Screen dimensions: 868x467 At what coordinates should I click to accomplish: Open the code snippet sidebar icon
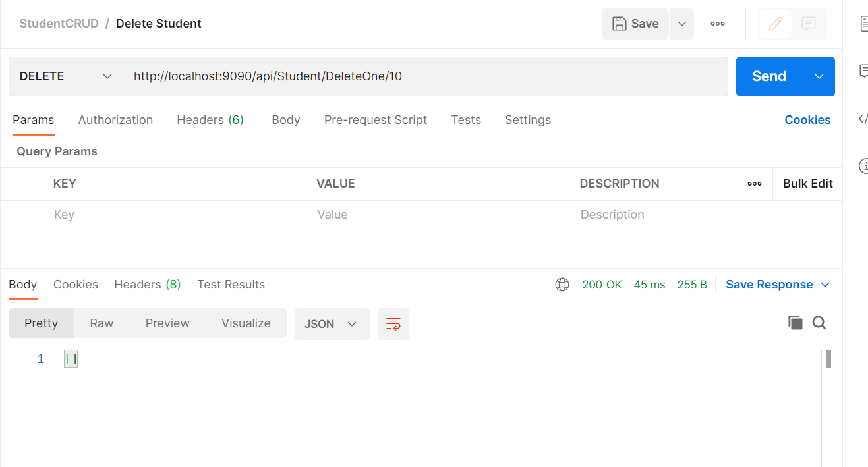(x=863, y=119)
